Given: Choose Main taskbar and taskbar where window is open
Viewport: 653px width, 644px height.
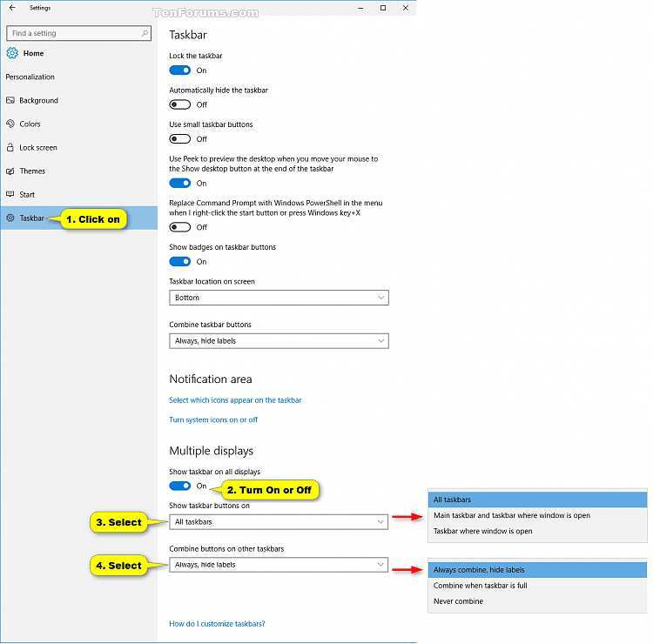Looking at the screenshot, I should coord(538,515).
